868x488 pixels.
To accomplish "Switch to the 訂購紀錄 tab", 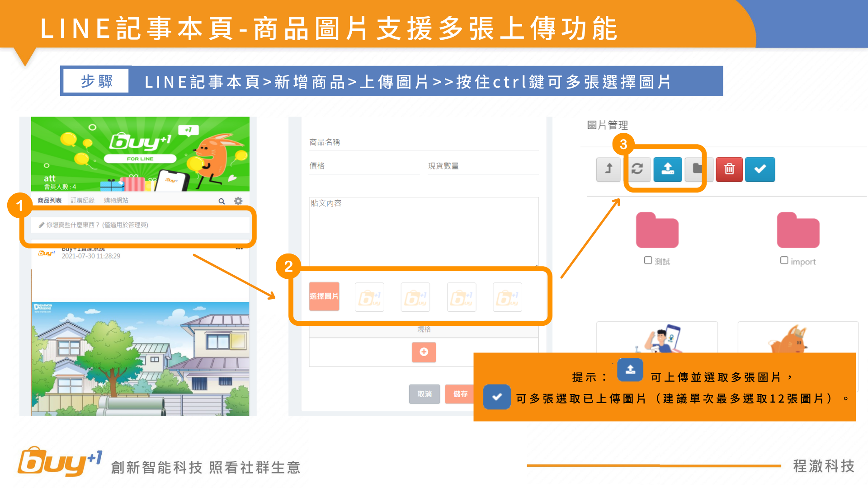I will point(82,200).
